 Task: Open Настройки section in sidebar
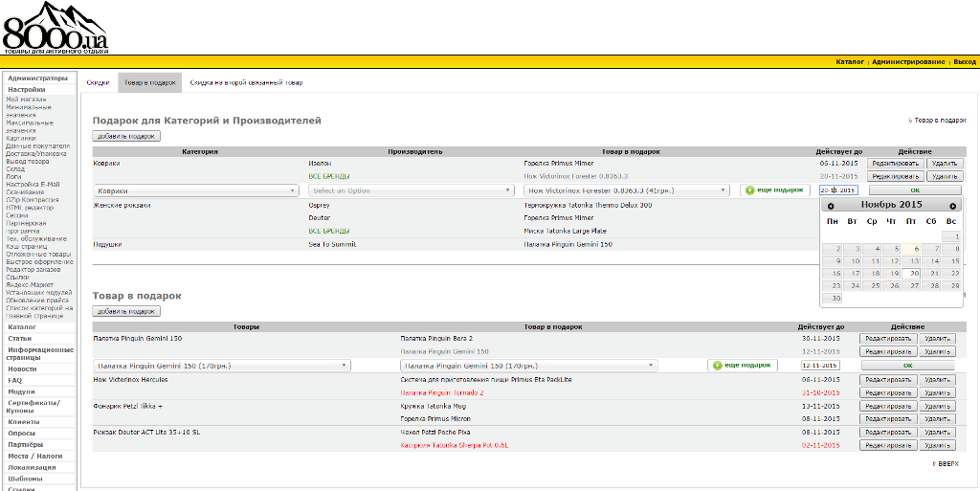(26, 90)
